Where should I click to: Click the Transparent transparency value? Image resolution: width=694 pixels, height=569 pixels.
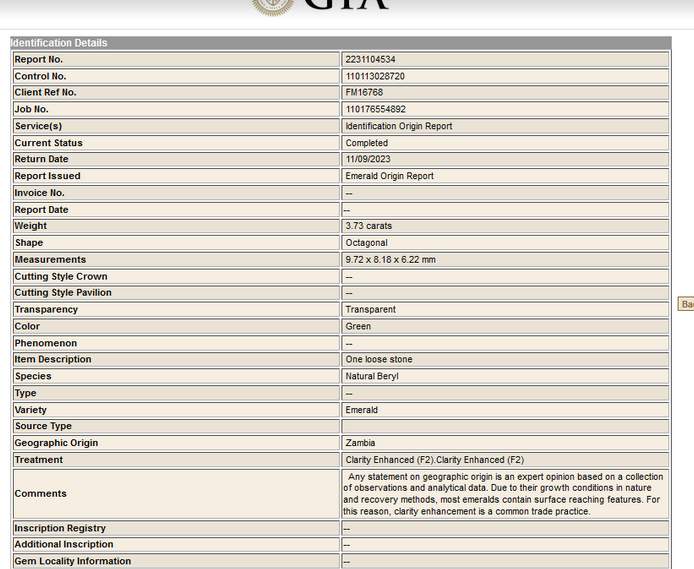tap(370, 310)
